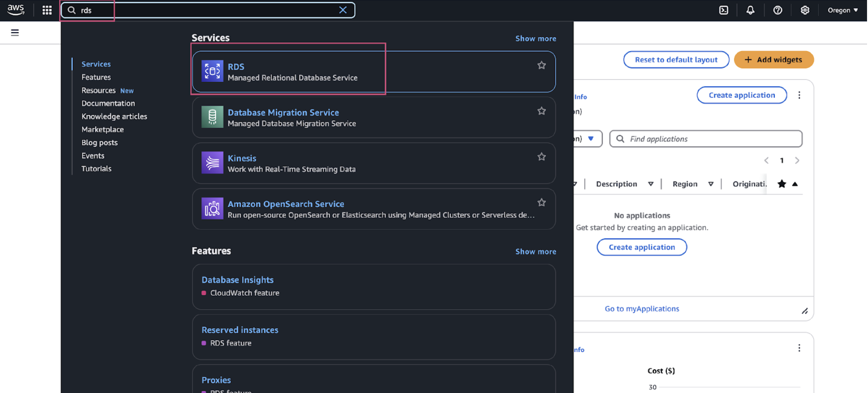868x393 pixels.
Task: Open the Reserved instances feature
Action: pyautogui.click(x=240, y=330)
